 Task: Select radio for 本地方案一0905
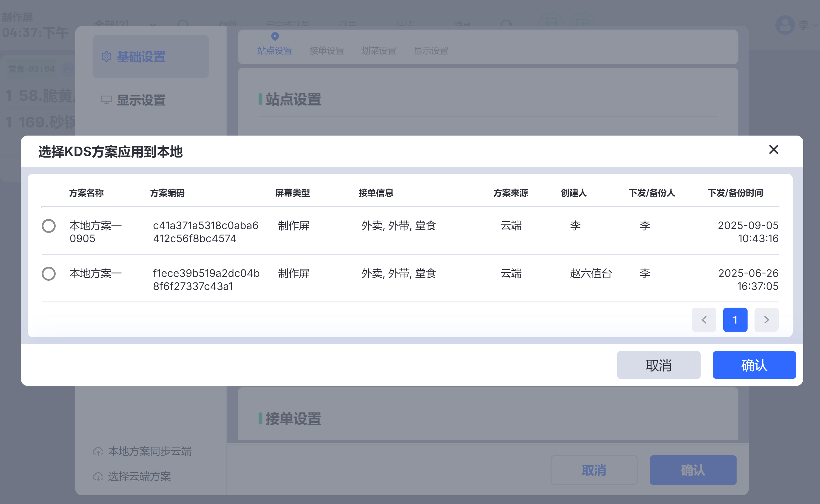tap(49, 226)
